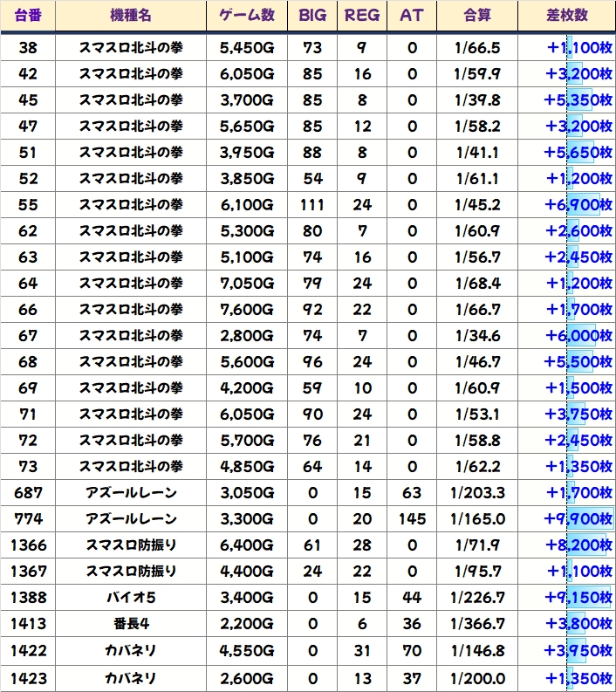Click the +3,750枚 difference cell
Screen dimensions: 616x692
pyautogui.click(x=566, y=415)
